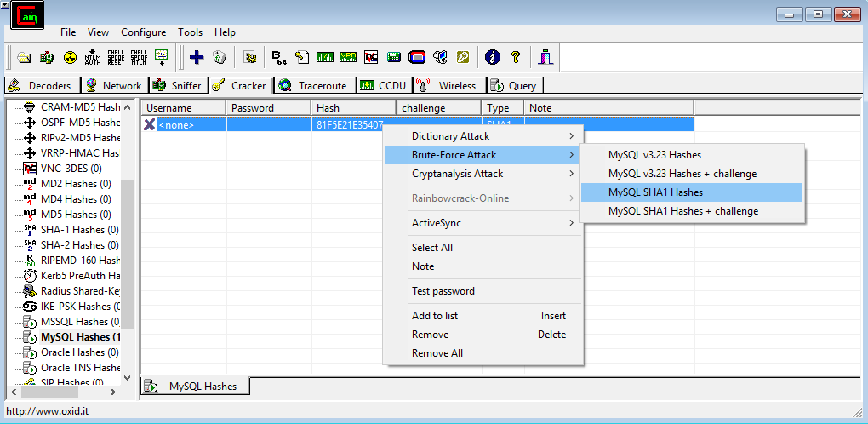The image size is (868, 424).
Task: Click the Cain logo in title bar
Action: 26,14
